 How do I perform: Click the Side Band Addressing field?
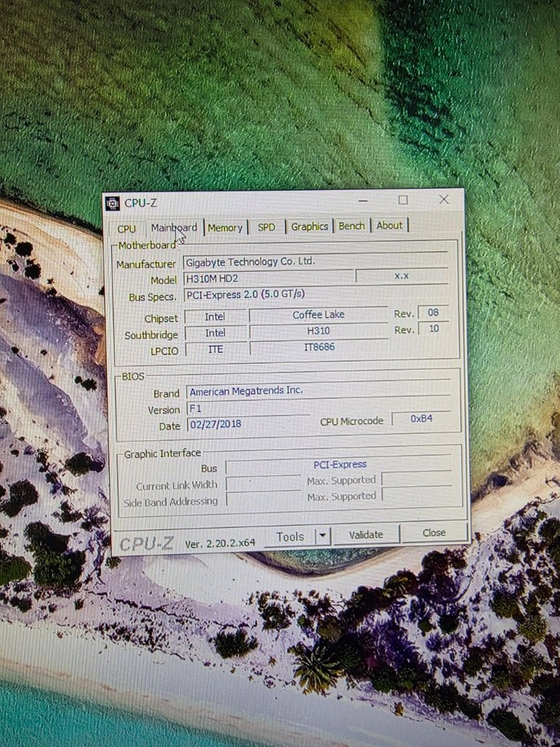pos(264,500)
